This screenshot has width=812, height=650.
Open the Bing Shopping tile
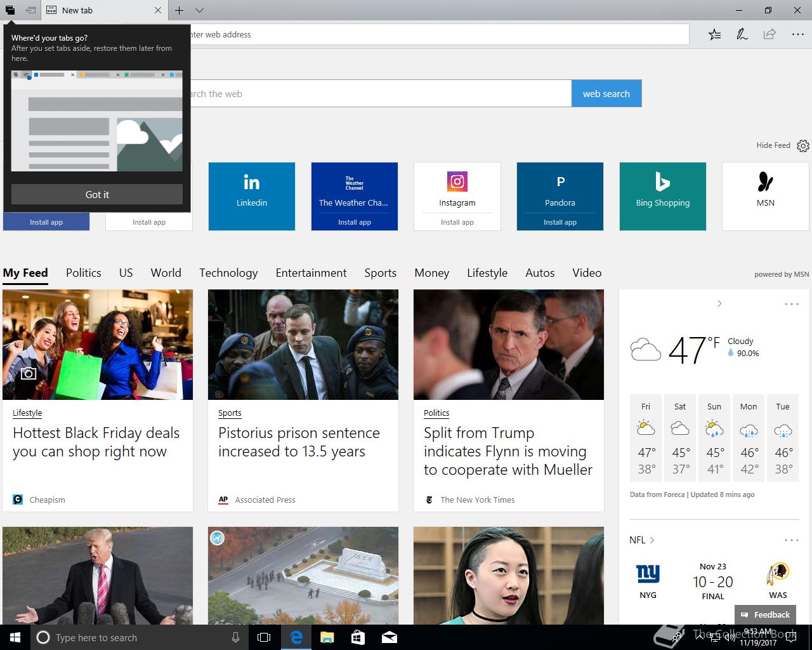(663, 196)
